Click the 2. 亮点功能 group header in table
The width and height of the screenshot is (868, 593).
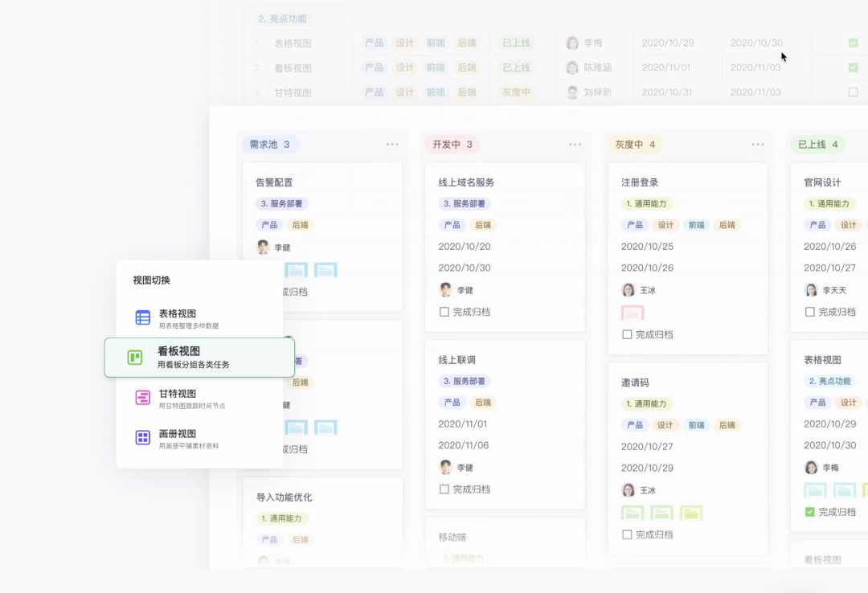pos(282,18)
